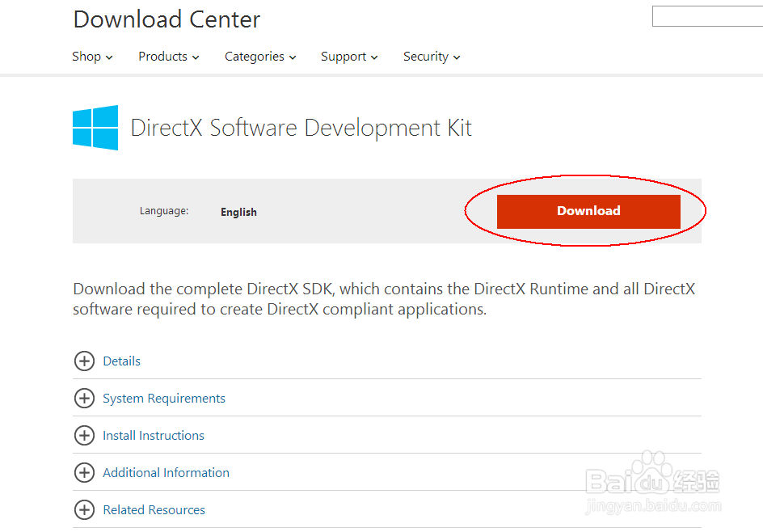Open the Shop dropdown menu

coord(91,57)
